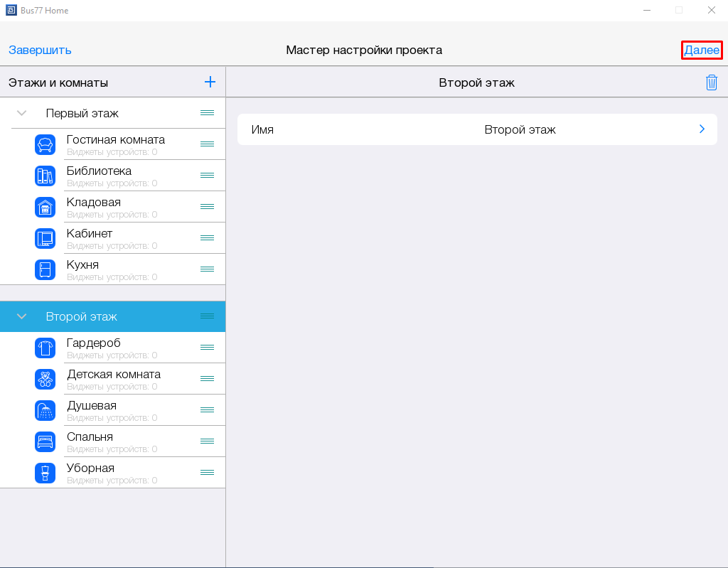728x568 pixels.
Task: Click the Гардероб shirt icon
Action: point(45,348)
